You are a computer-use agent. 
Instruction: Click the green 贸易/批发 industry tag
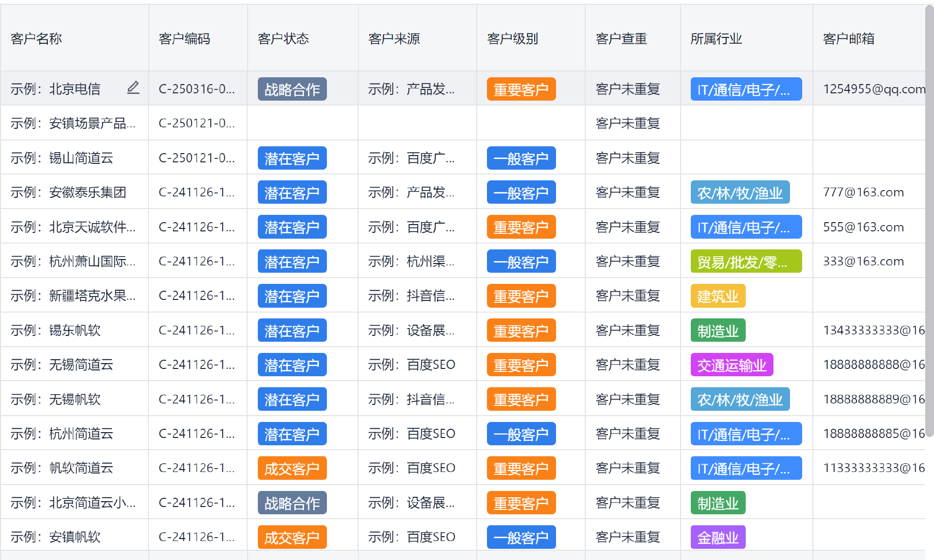[746, 262]
